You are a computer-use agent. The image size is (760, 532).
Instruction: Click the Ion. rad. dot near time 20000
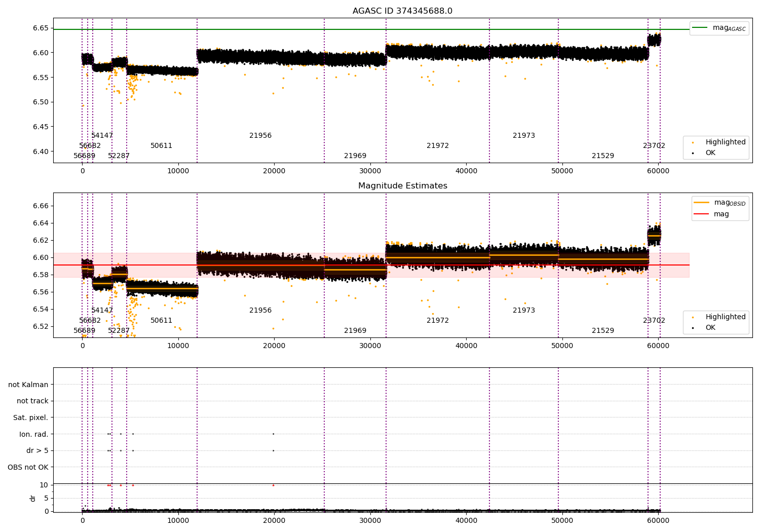coord(273,434)
